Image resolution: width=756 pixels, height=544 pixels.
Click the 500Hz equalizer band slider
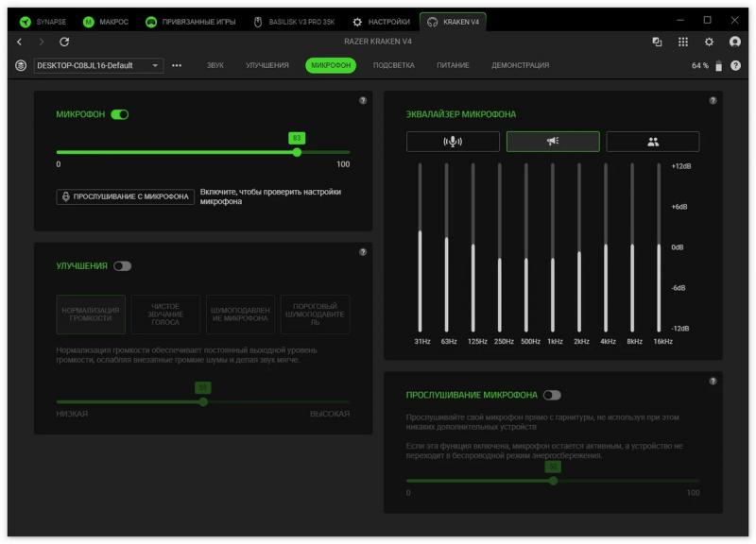coord(526,247)
